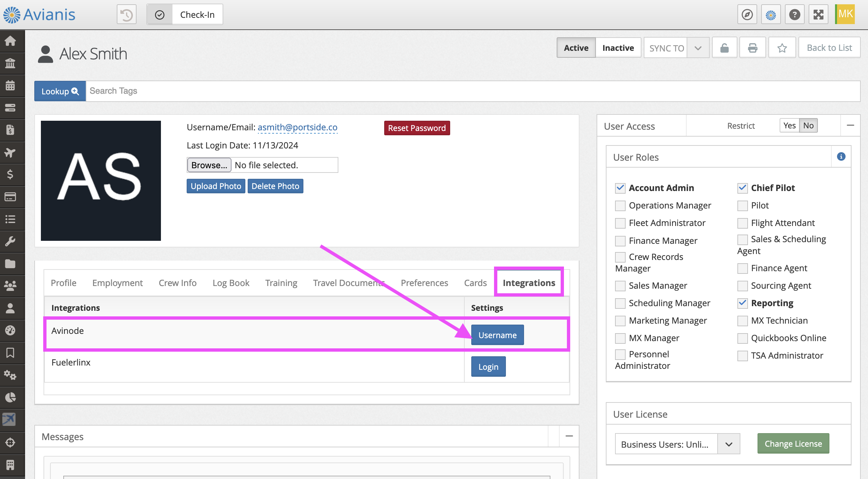Viewport: 868px width, 479px height.
Task: Open the bookmark sidebar icon
Action: [x=10, y=353]
